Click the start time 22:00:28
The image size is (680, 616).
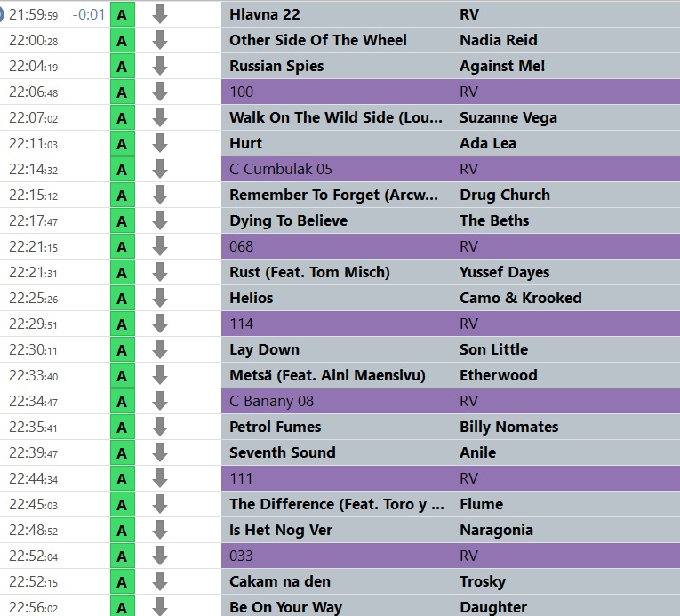pos(34,40)
